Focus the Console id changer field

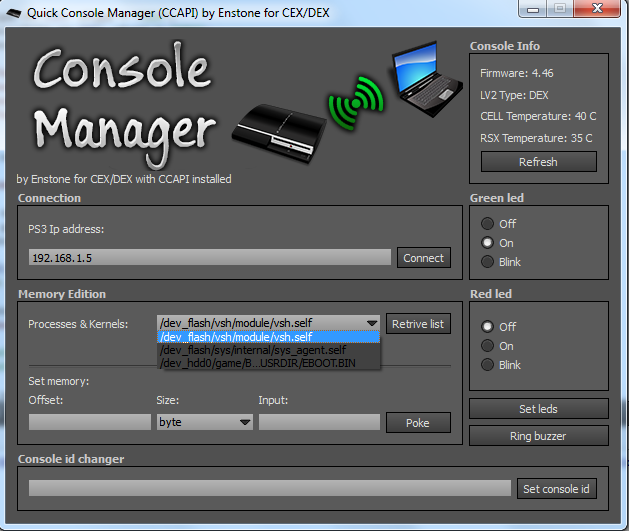pyautogui.click(x=270, y=488)
